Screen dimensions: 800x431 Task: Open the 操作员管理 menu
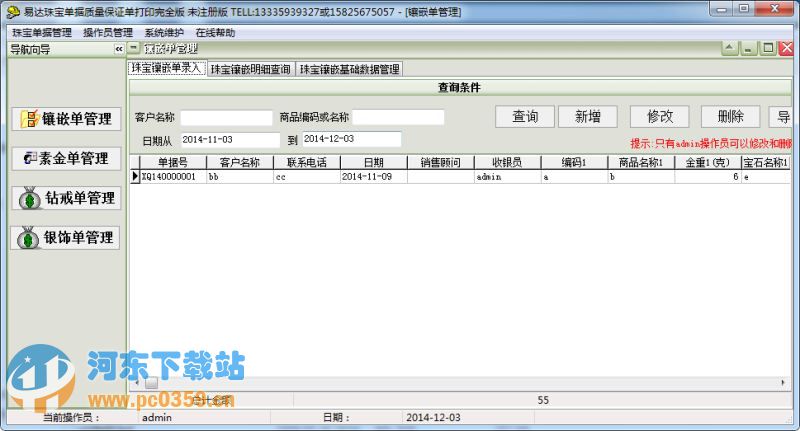108,33
